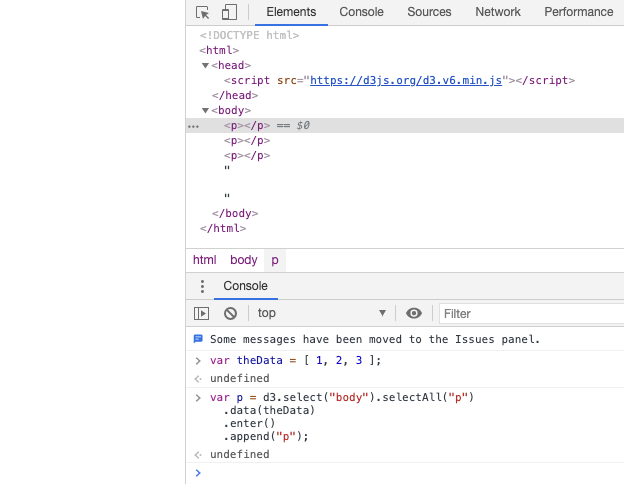Click the blue Issues message icon
Screen dimensions: 624x484
[x=198, y=339]
